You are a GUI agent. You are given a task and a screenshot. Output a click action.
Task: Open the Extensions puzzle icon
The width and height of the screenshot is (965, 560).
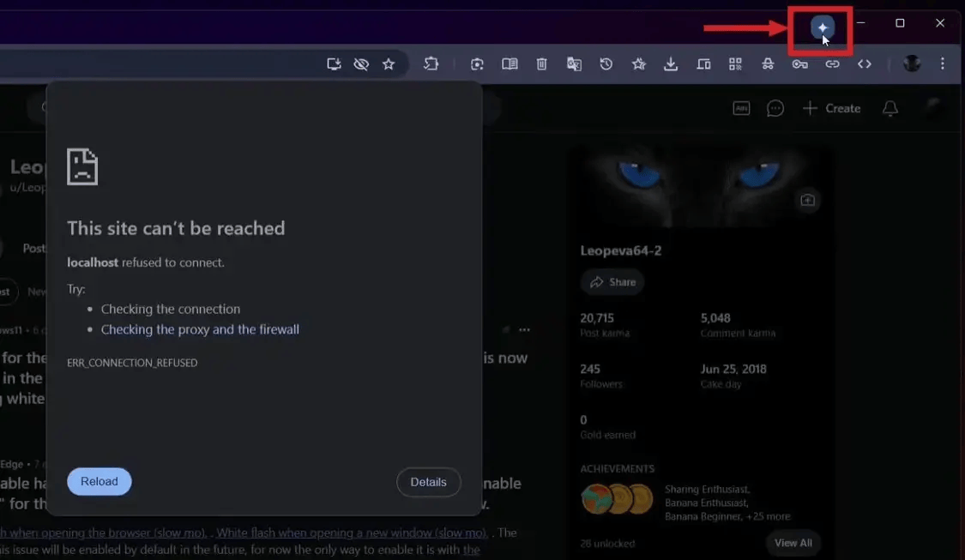[x=431, y=63]
